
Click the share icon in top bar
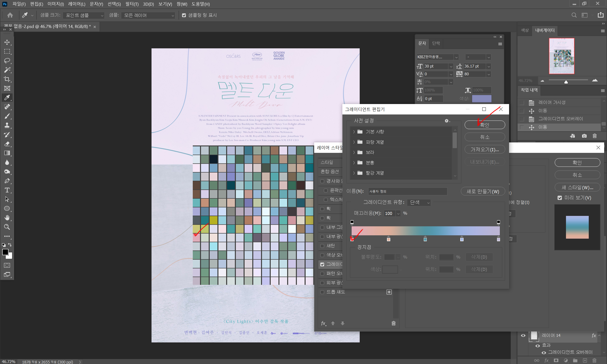click(x=601, y=15)
